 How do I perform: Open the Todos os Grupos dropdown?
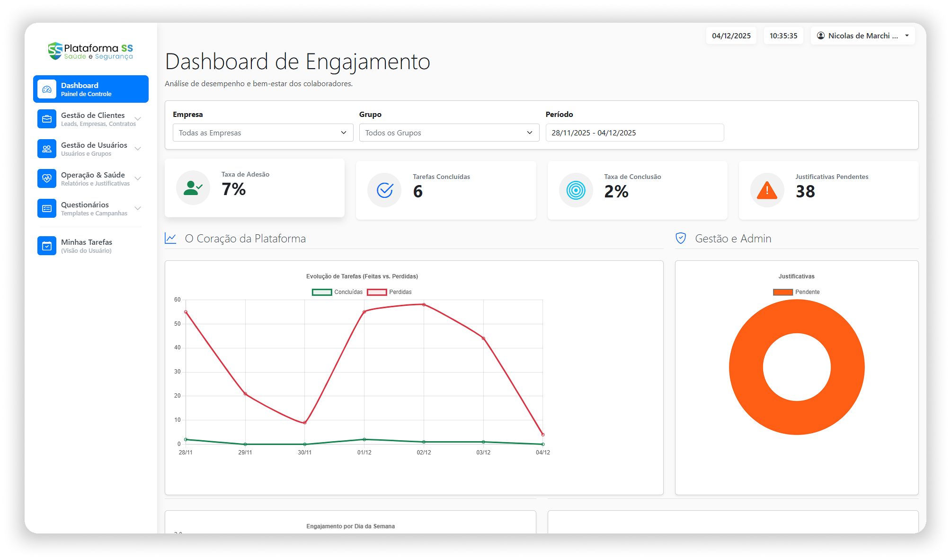click(449, 133)
